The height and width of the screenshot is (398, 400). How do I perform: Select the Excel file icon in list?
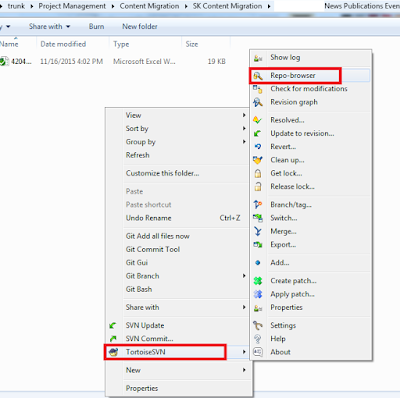(4, 62)
